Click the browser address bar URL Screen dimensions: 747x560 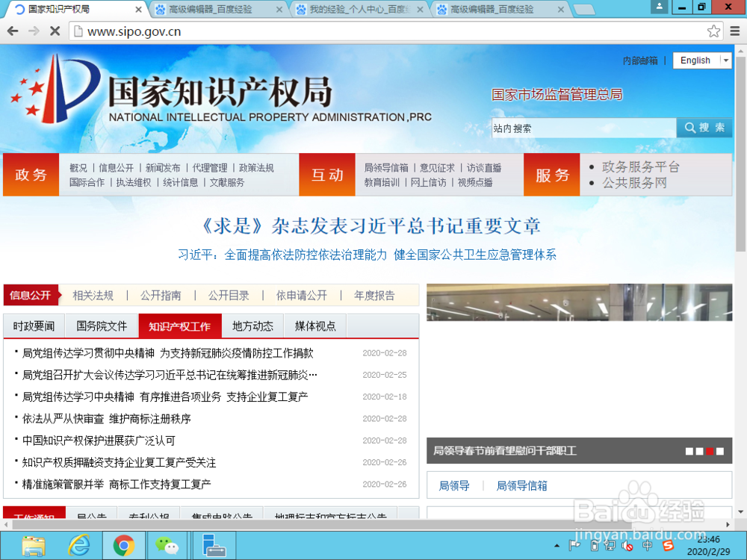(134, 31)
